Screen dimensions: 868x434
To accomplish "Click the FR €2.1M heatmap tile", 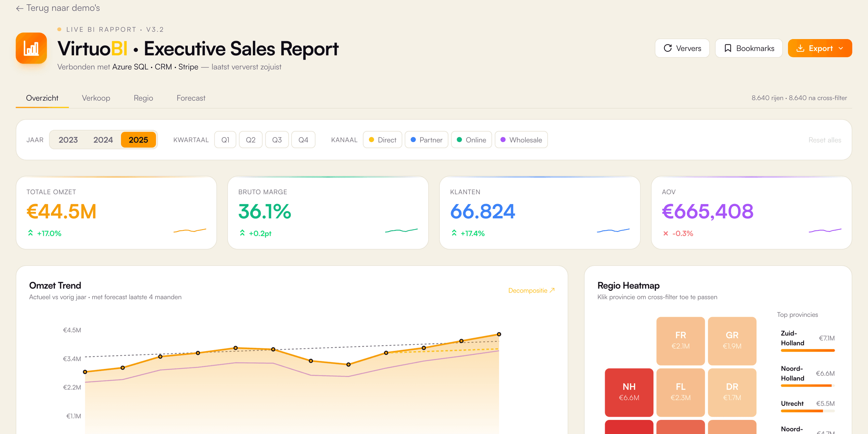I will [680, 341].
